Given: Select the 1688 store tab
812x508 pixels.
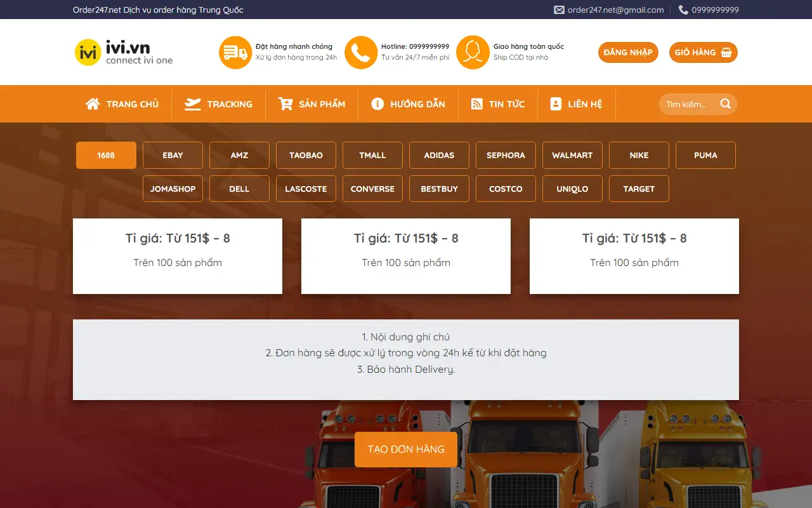Looking at the screenshot, I should pyautogui.click(x=106, y=155).
